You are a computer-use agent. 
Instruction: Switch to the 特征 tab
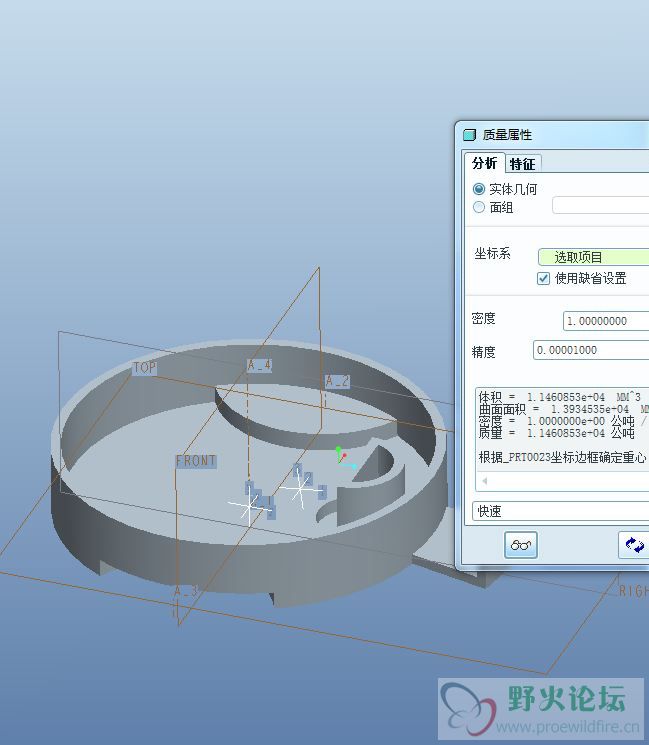coord(522,164)
